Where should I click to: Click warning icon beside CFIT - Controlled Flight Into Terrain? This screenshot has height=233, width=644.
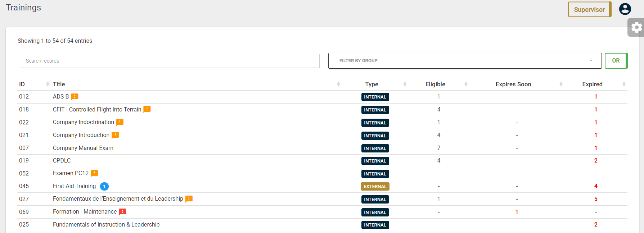click(x=147, y=110)
